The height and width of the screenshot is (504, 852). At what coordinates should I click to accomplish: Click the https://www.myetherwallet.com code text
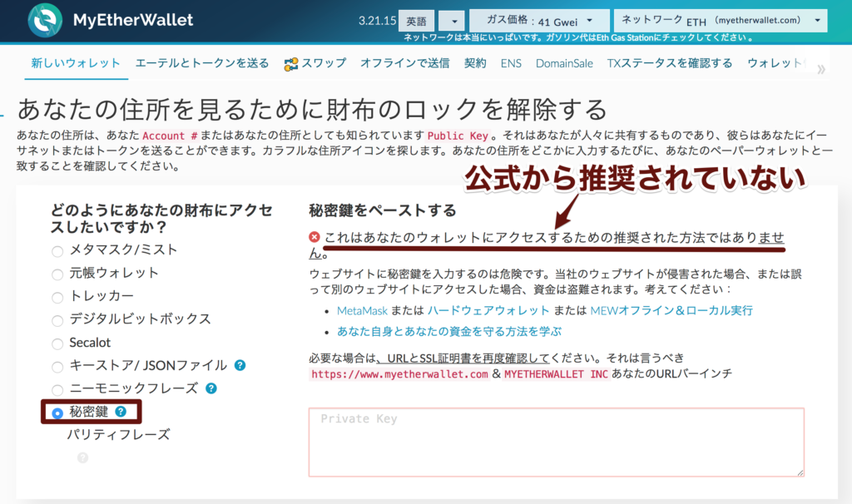coord(399,374)
